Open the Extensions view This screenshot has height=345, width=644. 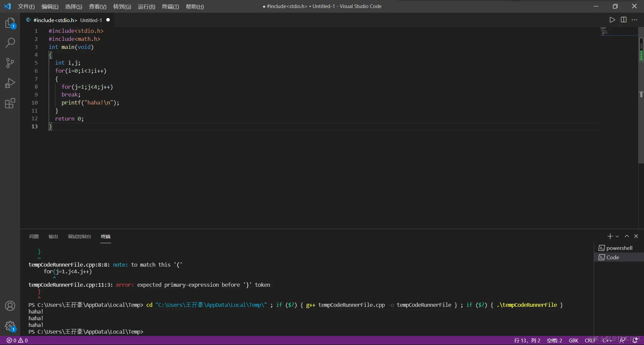pyautogui.click(x=10, y=103)
